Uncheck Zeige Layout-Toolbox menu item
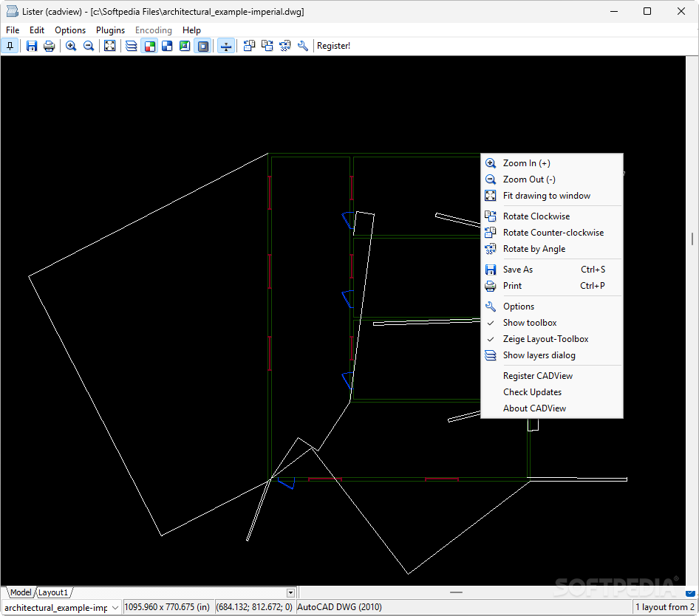The height and width of the screenshot is (616, 699). [x=552, y=339]
